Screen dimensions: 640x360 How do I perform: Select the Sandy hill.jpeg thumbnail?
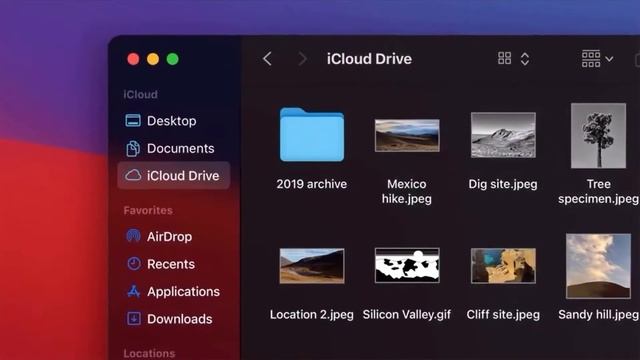(x=598, y=266)
